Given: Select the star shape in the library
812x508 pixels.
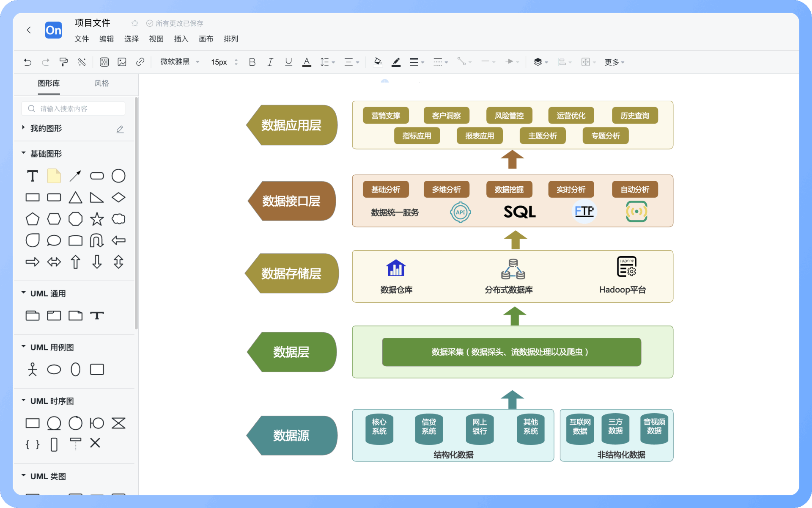Looking at the screenshot, I should pos(97,219).
